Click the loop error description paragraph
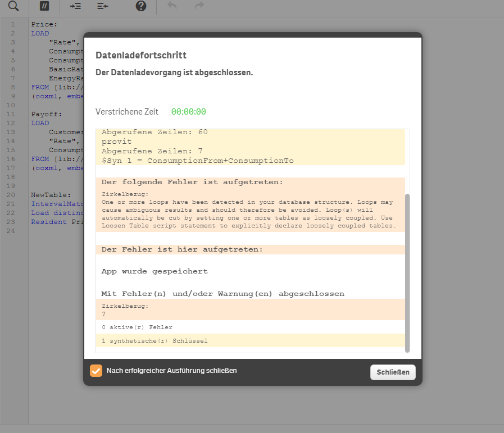Screen dimensions: 504x433 pos(249,214)
